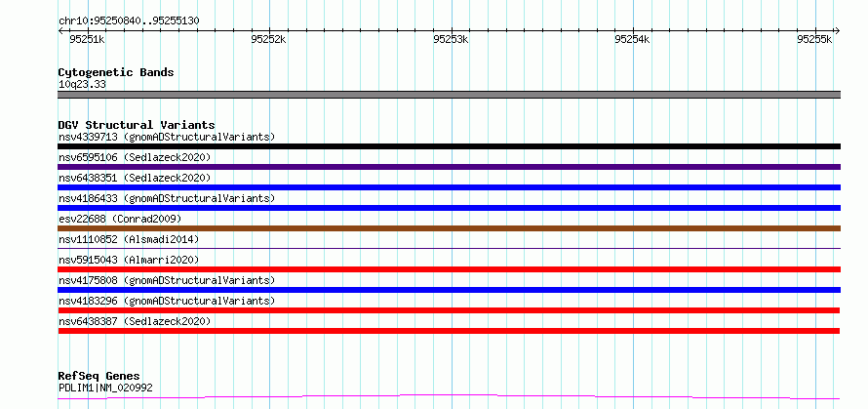Click the red nsv5915043 variant bar
Image resolution: width=868 pixels, height=409 pixels.
pos(449,269)
